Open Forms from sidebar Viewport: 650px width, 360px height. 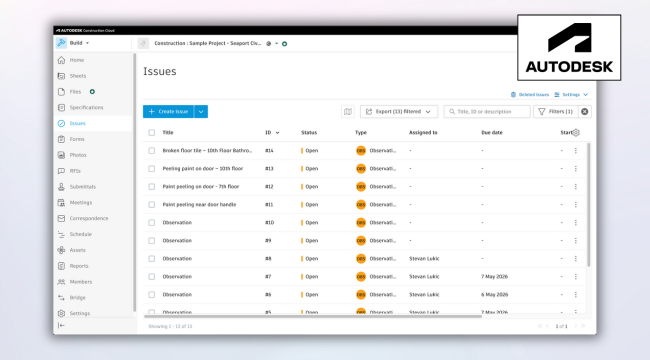77,139
